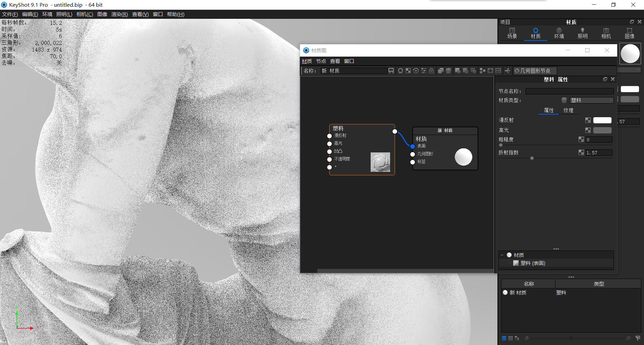Image resolution: width=644 pixels, height=345 pixels.
Task: Open the 节点 menu in the material graph
Action: tap(321, 61)
